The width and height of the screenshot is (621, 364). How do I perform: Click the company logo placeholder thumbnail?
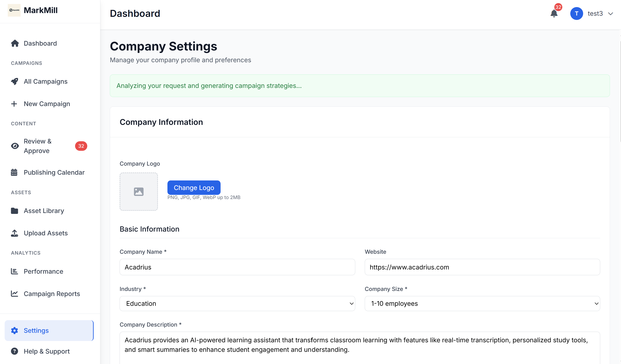[x=138, y=192]
